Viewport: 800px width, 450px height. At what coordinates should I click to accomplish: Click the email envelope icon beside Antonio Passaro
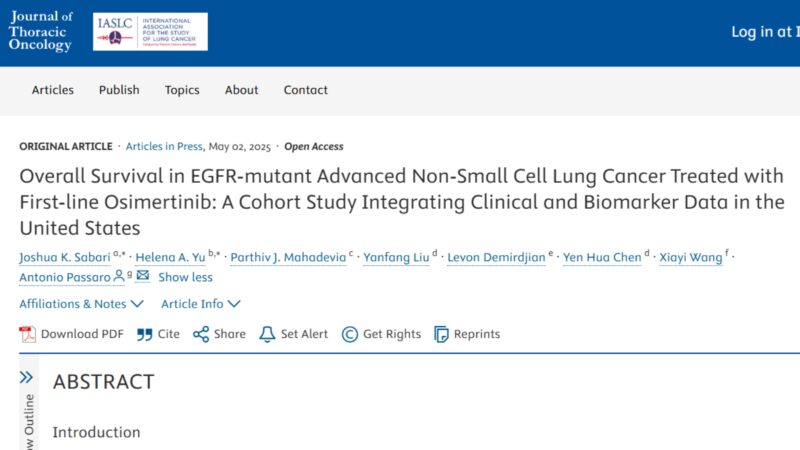pos(143,276)
